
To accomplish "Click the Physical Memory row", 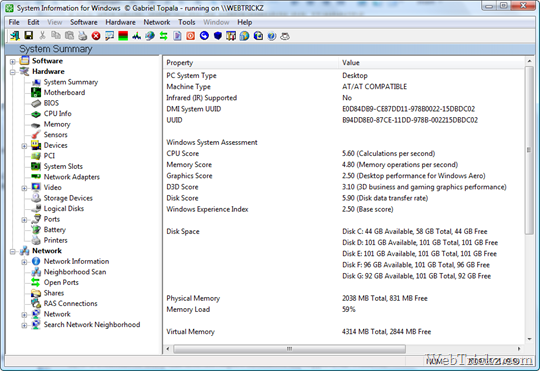I will pyautogui.click(x=343, y=298).
